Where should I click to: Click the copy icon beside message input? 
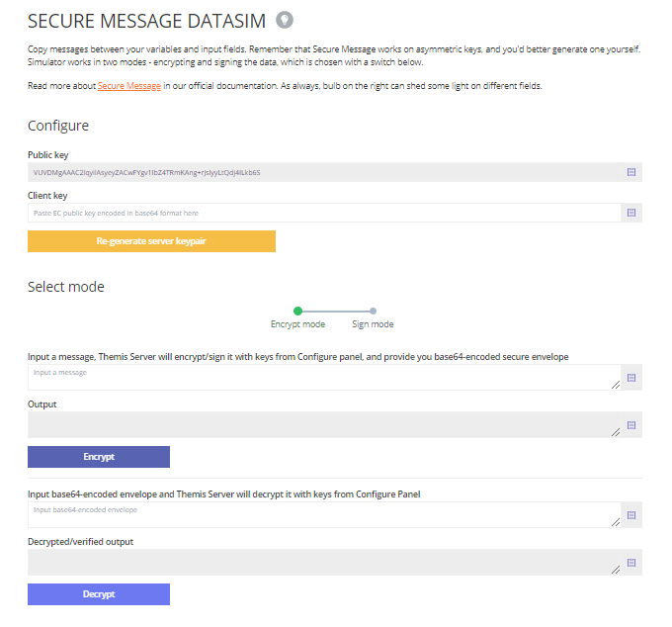pos(631,378)
